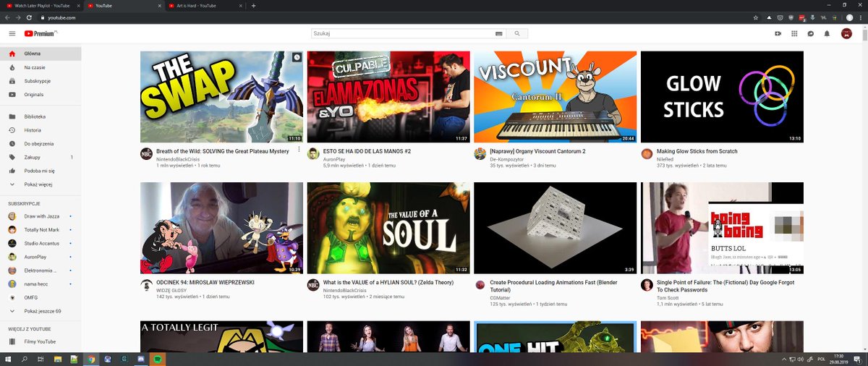
Task: Expand sidebar with Pokaż więcej
Action: tap(41, 184)
